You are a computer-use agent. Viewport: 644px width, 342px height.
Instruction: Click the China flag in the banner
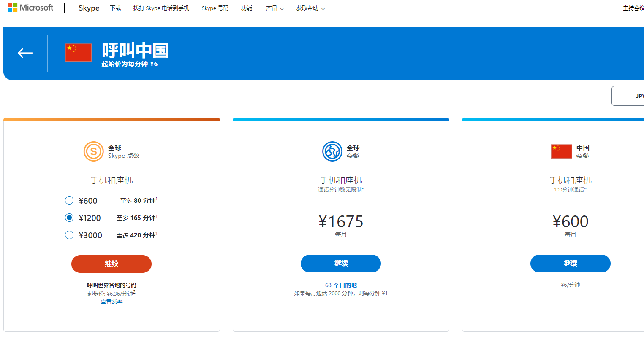pos(78,53)
